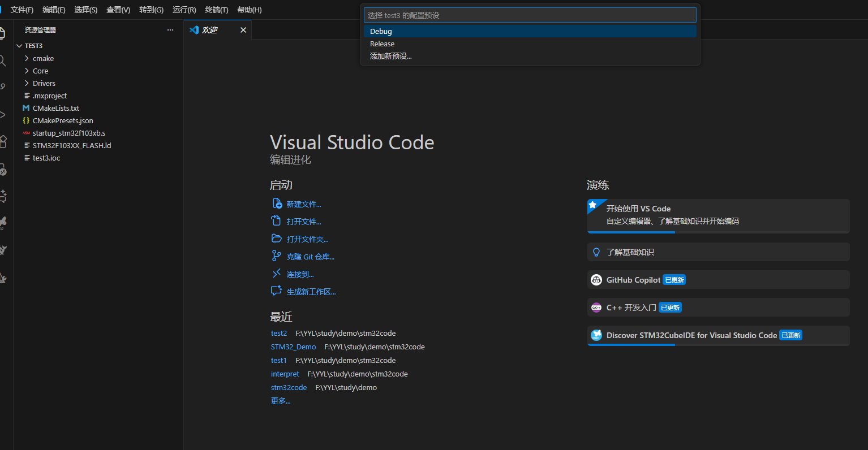Screen dimensions: 868x450
Task: Open the Run and Debug view in the activity bar
Action: (3, 115)
